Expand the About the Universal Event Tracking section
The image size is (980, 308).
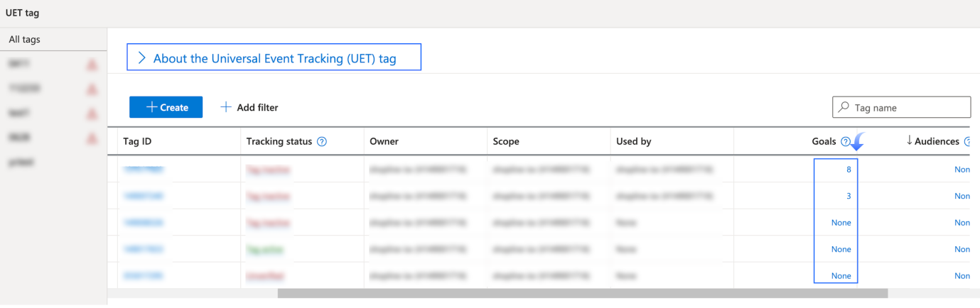point(142,58)
